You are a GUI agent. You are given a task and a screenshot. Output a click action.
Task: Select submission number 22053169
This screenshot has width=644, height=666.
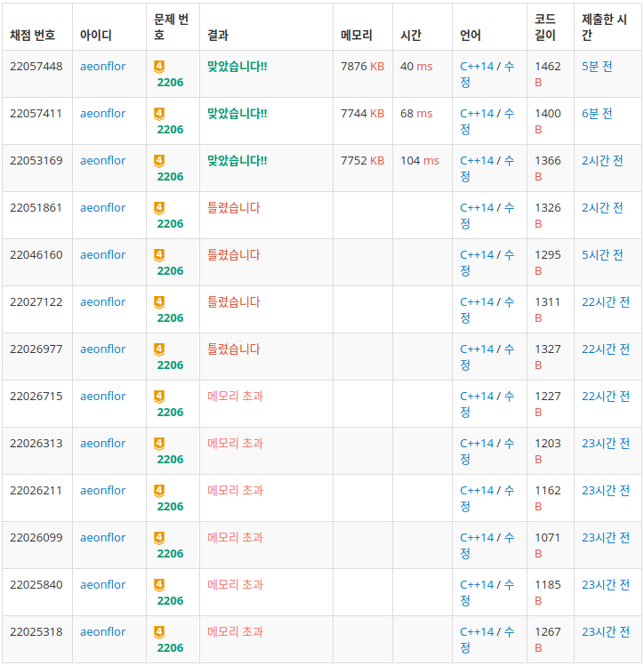(x=36, y=161)
